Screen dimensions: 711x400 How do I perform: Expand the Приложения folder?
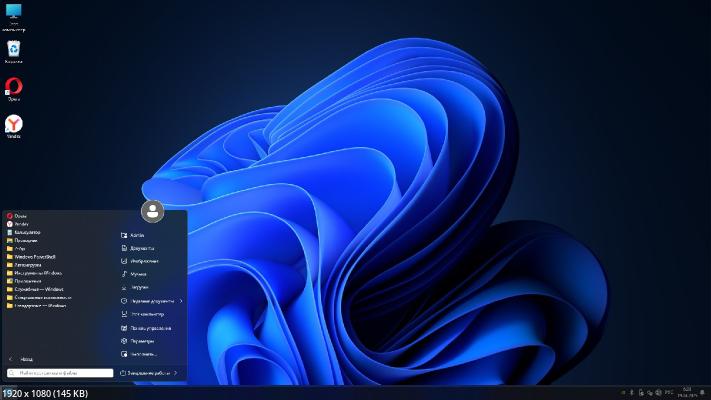tap(24, 281)
